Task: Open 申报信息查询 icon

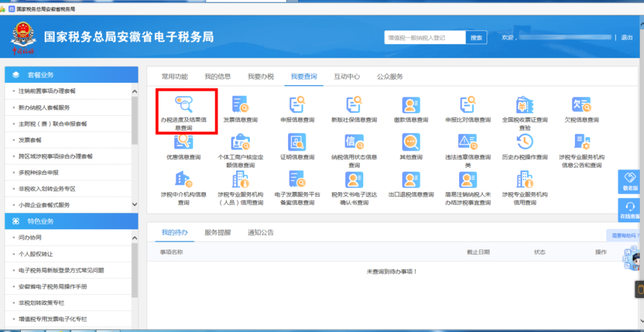Action: (x=297, y=104)
